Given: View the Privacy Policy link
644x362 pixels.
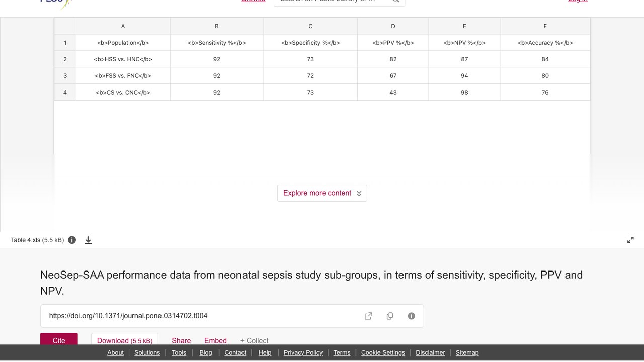Looking at the screenshot, I should (303, 352).
